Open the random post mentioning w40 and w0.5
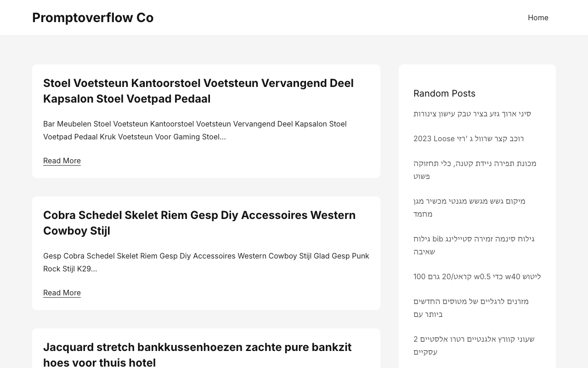 coord(477,276)
